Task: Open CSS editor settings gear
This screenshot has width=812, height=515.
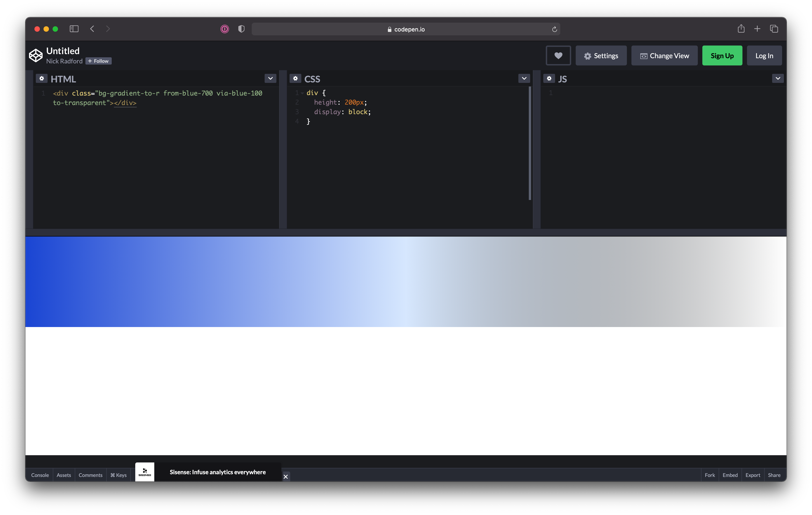Action: [x=295, y=79]
